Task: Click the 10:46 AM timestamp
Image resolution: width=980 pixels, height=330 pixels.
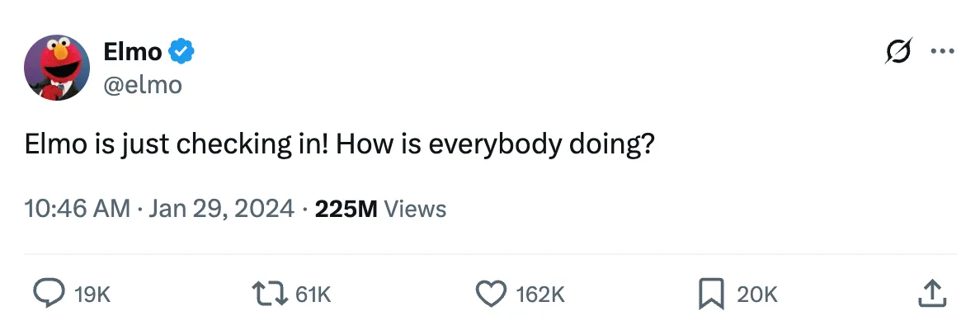Action: pyautogui.click(x=78, y=209)
